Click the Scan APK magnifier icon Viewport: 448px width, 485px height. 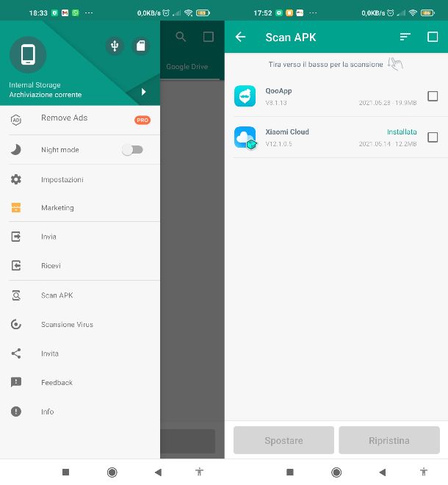(16, 295)
